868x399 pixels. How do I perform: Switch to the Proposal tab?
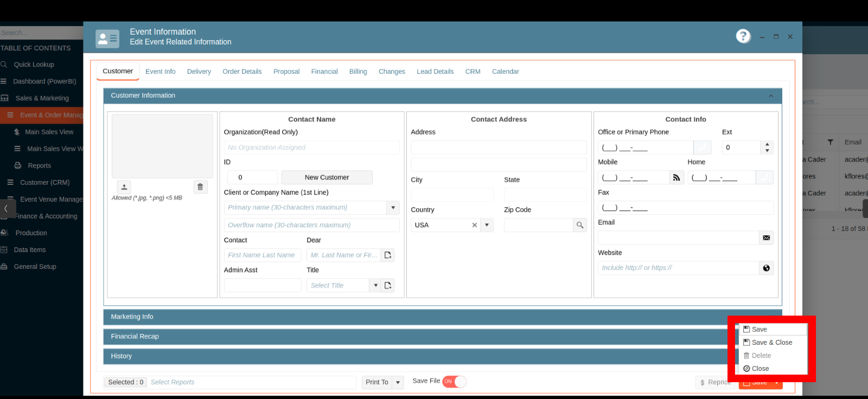(x=286, y=72)
